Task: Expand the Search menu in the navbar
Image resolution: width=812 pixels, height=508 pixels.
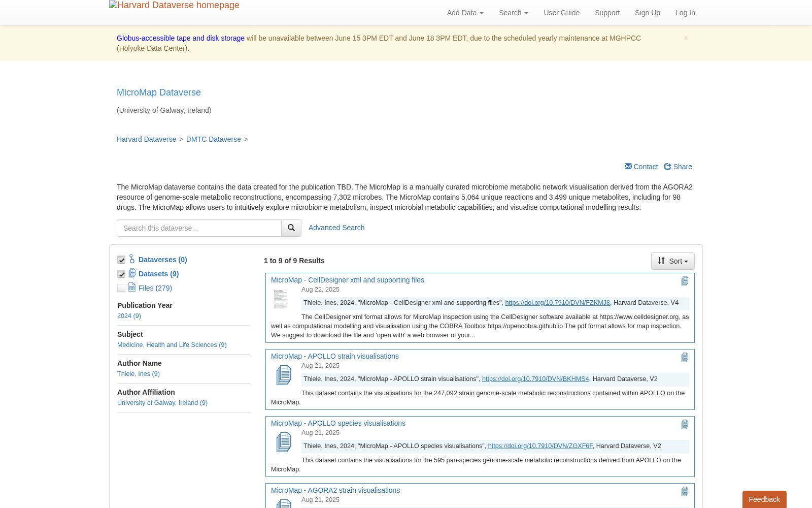Action: pyautogui.click(x=514, y=13)
